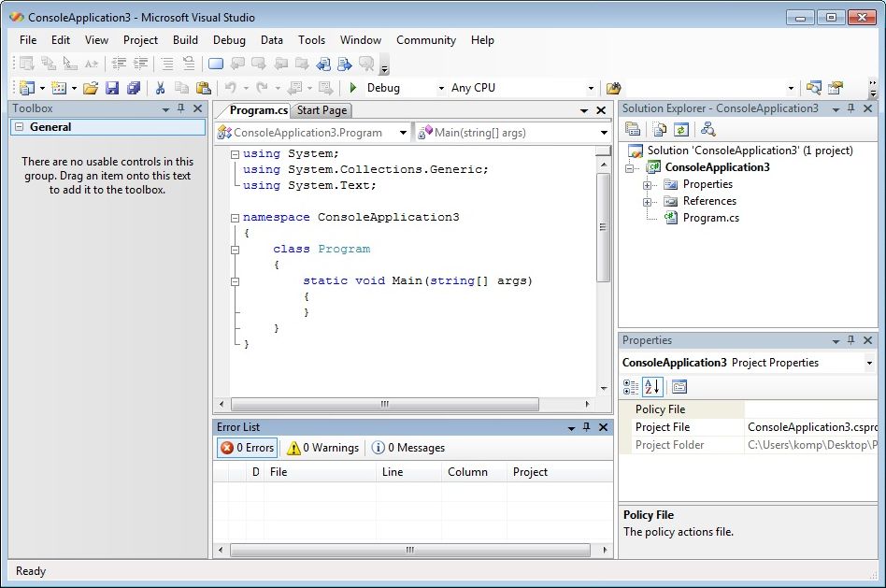Image resolution: width=886 pixels, height=588 pixels.
Task: Click the Add New Item toolbar icon
Action: 59,88
